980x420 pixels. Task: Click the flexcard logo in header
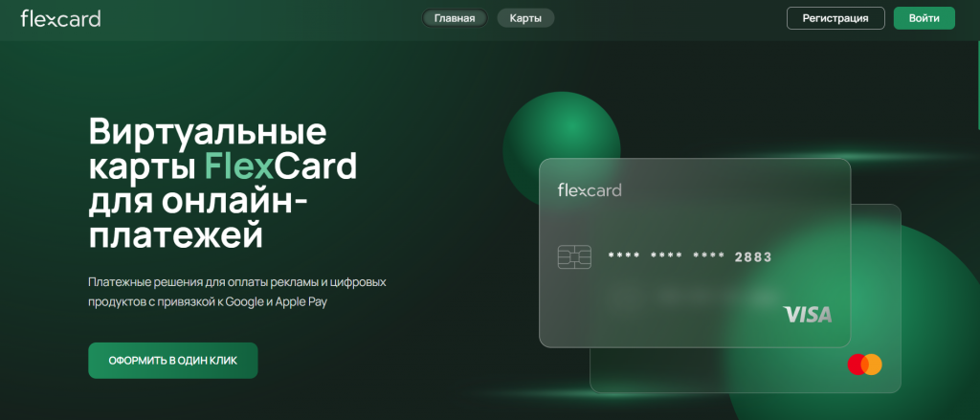point(60,19)
